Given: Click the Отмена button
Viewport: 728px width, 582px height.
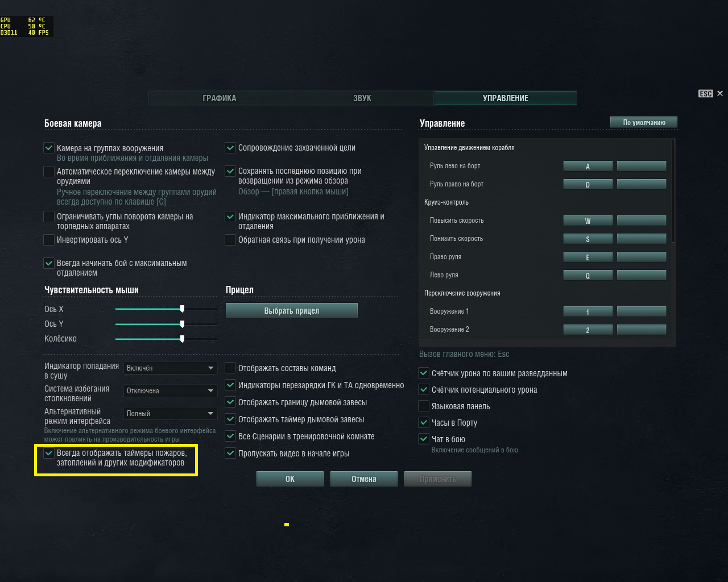Looking at the screenshot, I should tap(364, 479).
